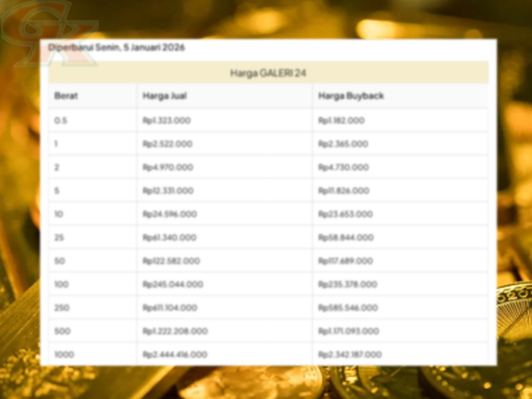Image resolution: width=532 pixels, height=399 pixels.
Task: Select the Harga Buyback column header
Action: [351, 96]
